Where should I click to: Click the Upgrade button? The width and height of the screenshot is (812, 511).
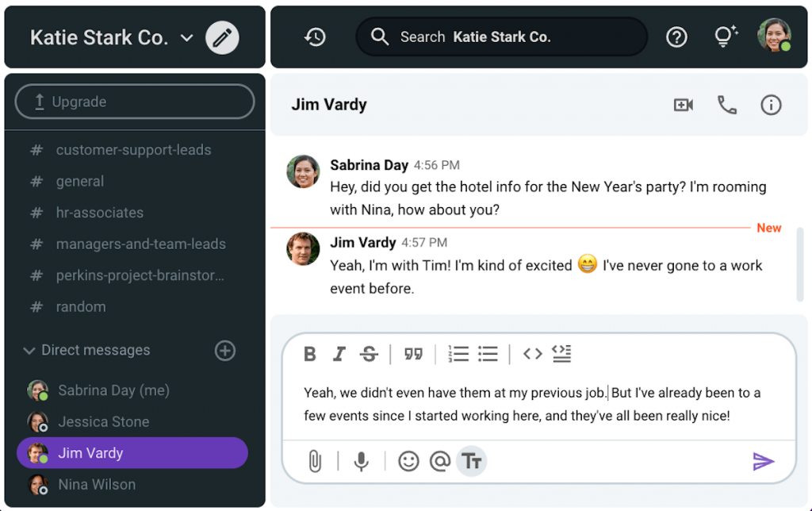pyautogui.click(x=135, y=102)
